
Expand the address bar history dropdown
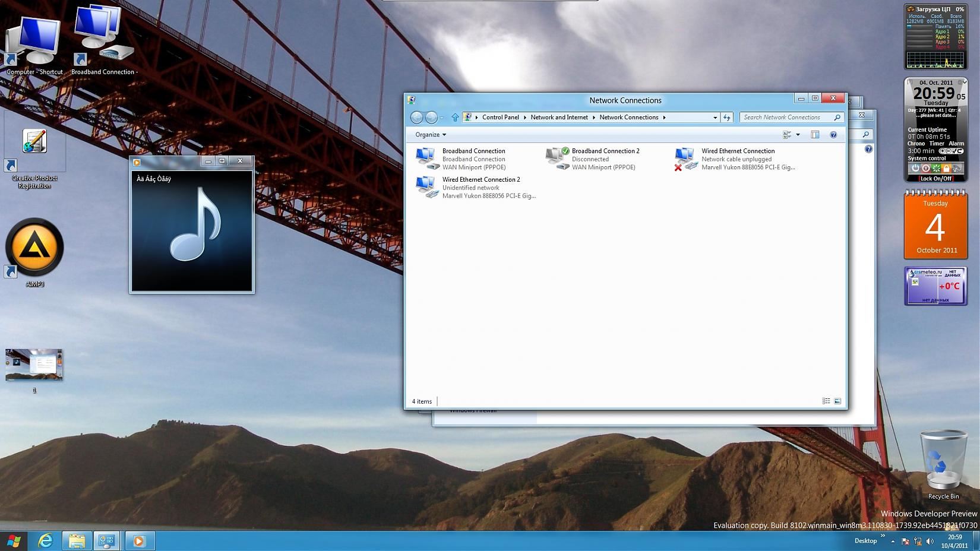715,118
